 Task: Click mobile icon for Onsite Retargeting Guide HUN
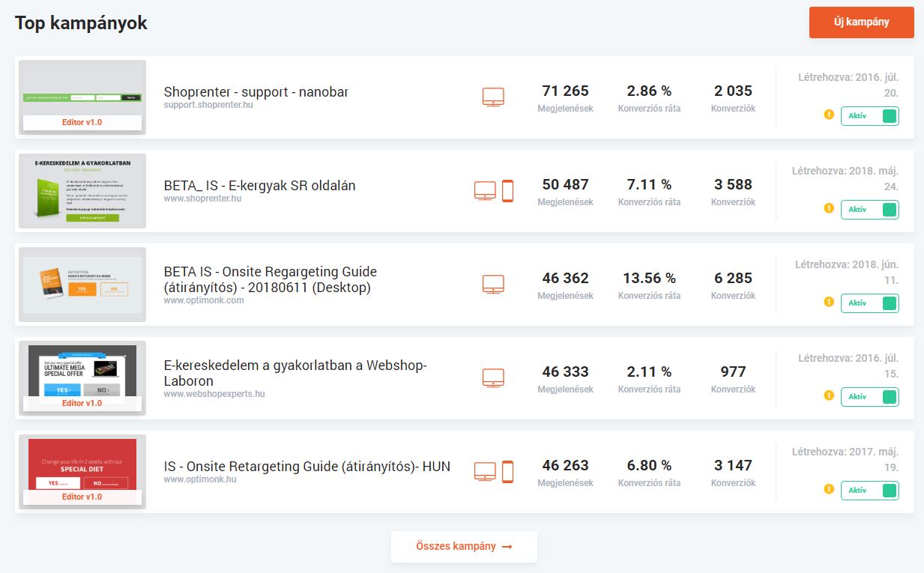[507, 472]
